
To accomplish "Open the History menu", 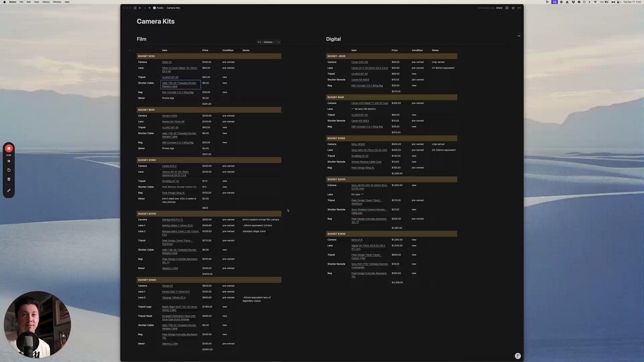I will click(46, 2).
